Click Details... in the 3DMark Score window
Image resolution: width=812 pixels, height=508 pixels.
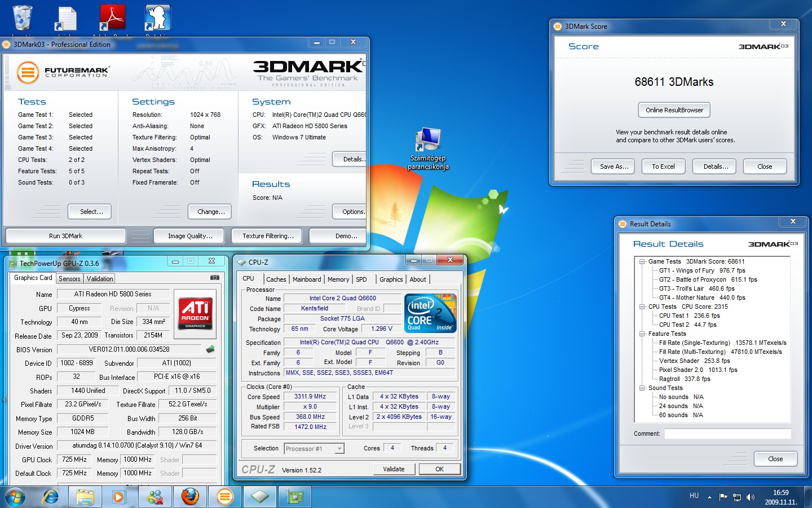(x=716, y=167)
